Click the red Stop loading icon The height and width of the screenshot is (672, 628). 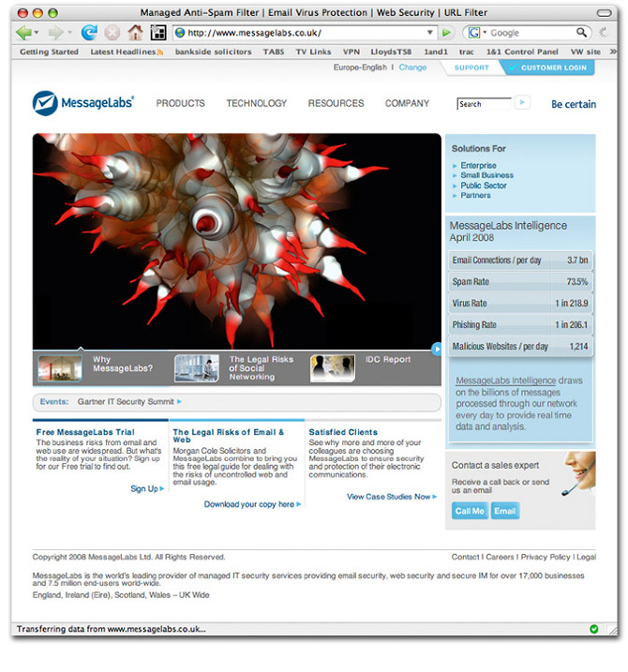[112, 33]
